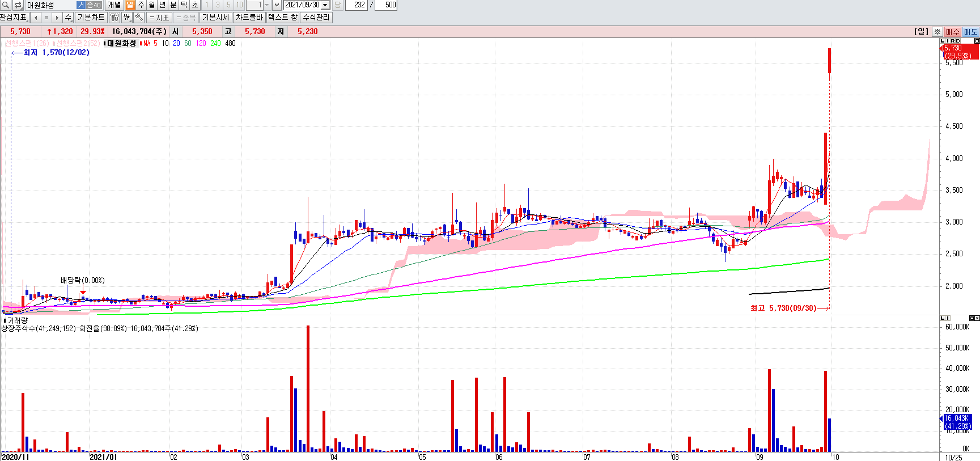Open the 기본시세 menu

[216, 18]
